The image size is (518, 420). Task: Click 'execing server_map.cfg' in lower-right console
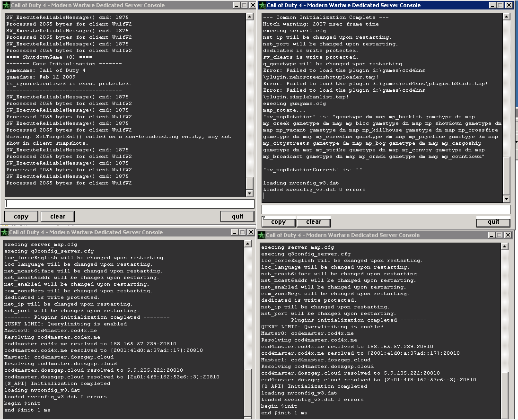coord(298,247)
